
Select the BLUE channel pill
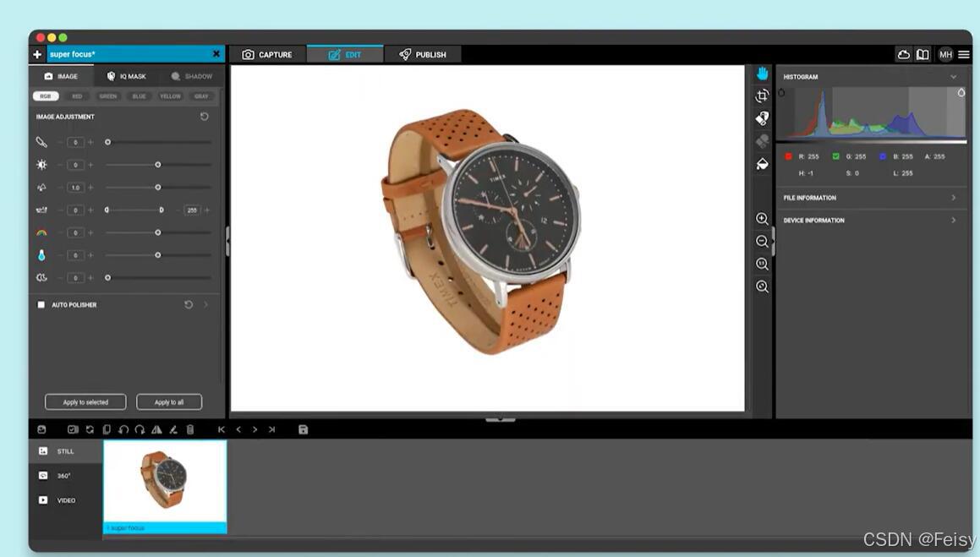tap(139, 96)
